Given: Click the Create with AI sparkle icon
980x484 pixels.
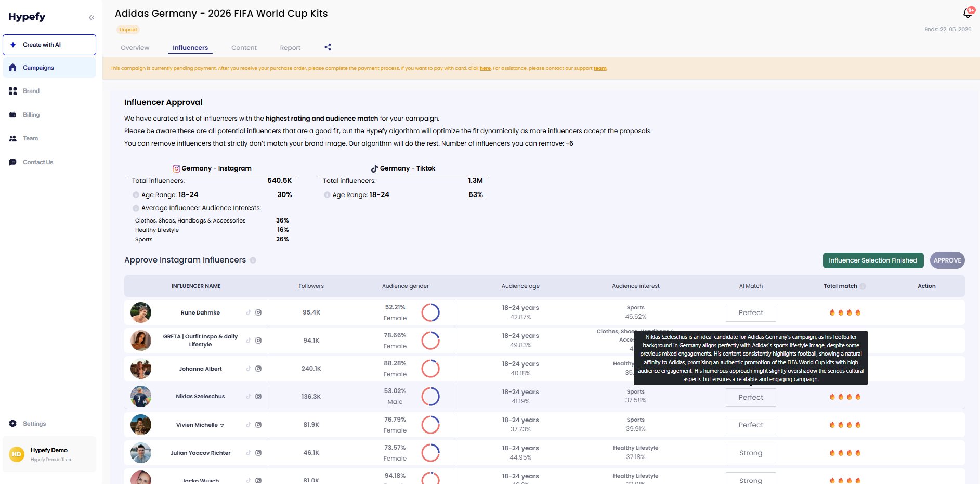Looking at the screenshot, I should (x=13, y=45).
